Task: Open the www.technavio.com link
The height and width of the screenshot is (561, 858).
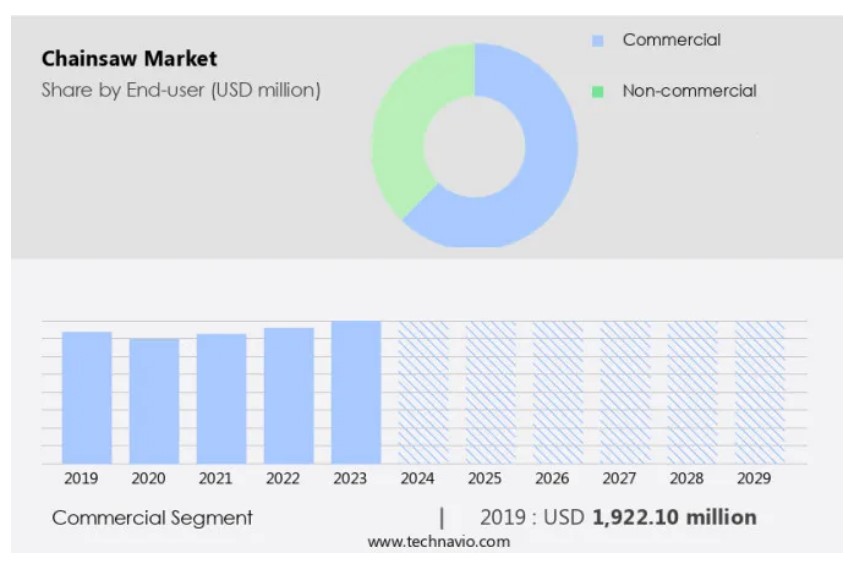Action: [x=438, y=542]
